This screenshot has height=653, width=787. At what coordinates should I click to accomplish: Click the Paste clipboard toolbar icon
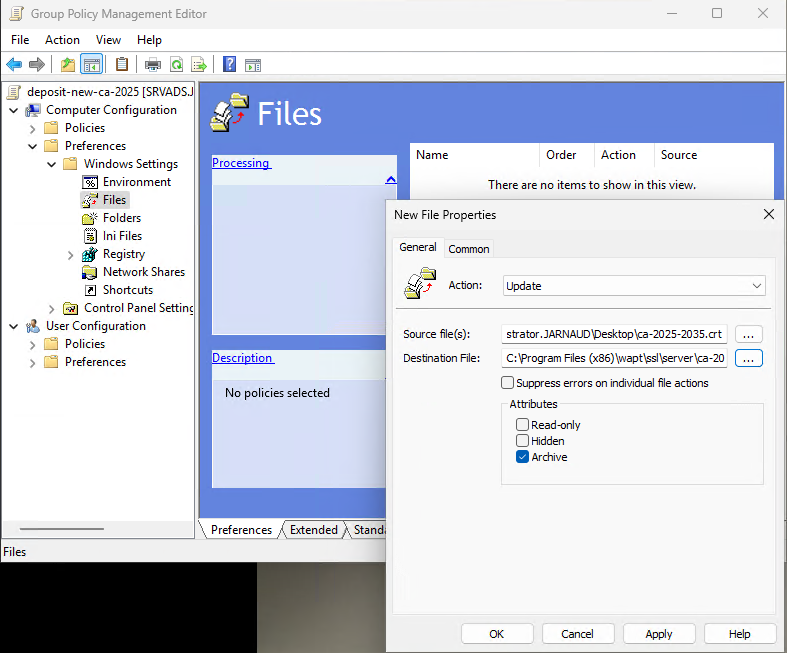(122, 65)
